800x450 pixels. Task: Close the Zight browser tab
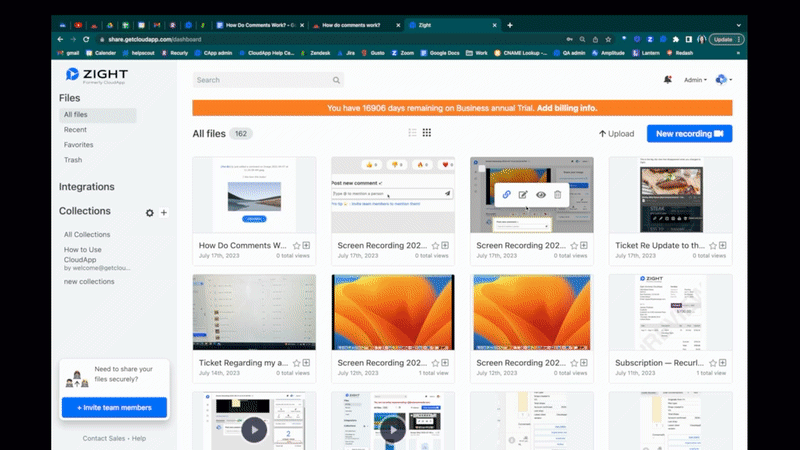(494, 25)
